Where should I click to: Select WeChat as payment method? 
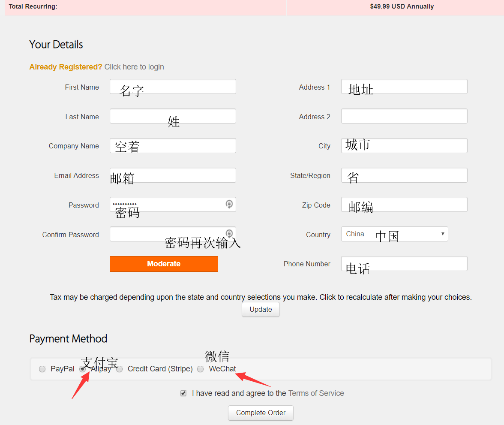pos(201,369)
